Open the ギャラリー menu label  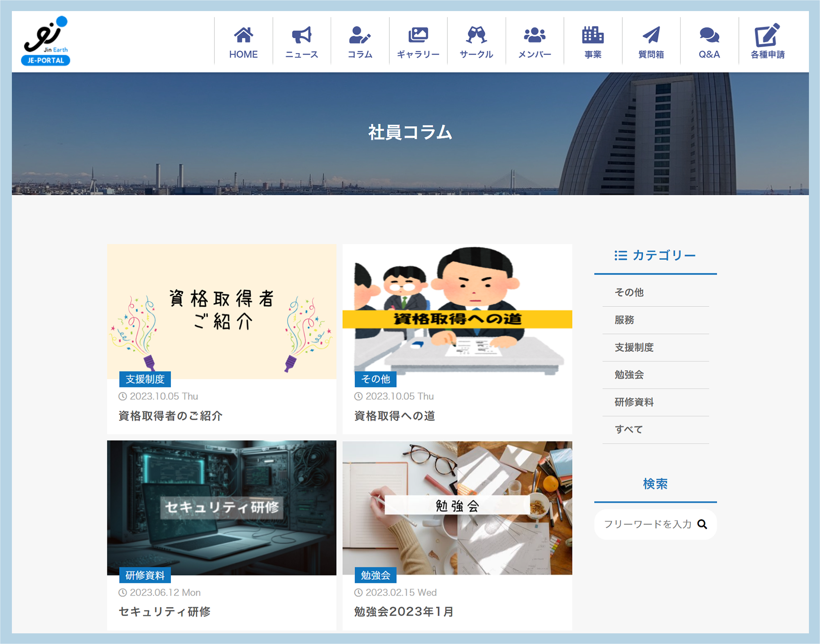(x=418, y=55)
